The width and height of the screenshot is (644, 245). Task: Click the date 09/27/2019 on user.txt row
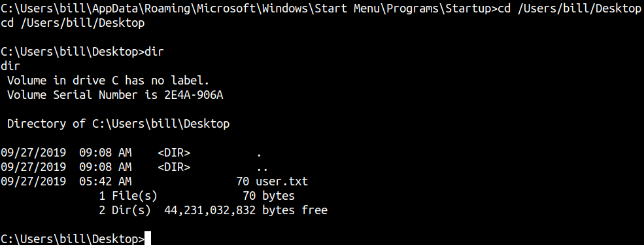point(33,181)
